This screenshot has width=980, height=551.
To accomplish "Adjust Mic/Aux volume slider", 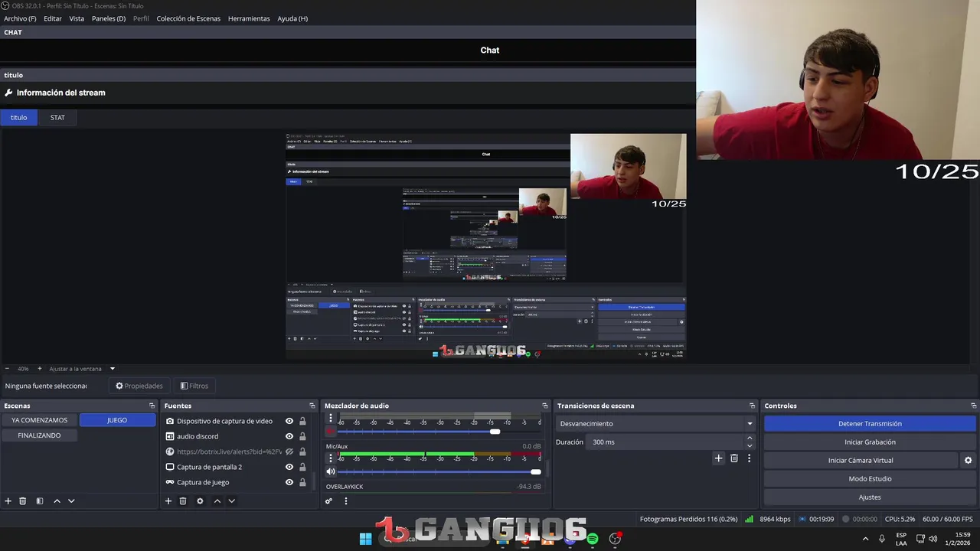I will 440,471.
